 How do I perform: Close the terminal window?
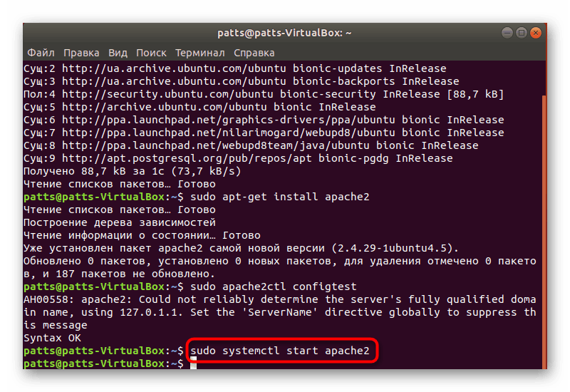pos(536,33)
